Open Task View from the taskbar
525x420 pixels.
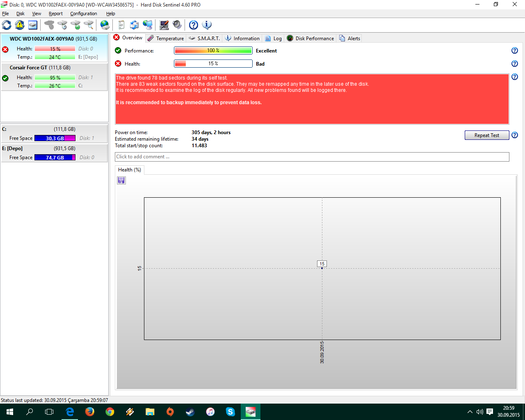(49, 412)
